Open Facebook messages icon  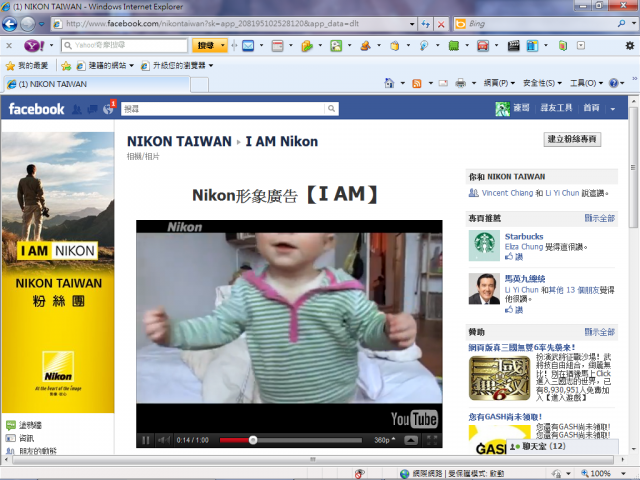click(x=92, y=109)
